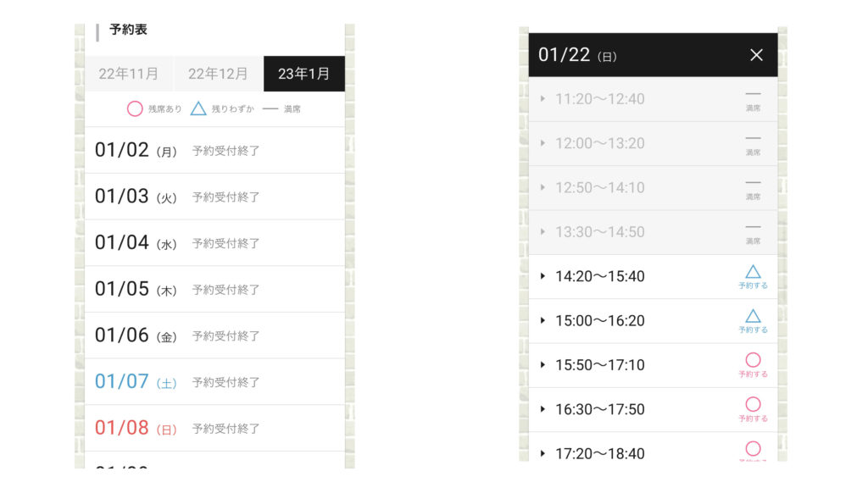Click the full dash icon for 13:30〜14:50

753,227
